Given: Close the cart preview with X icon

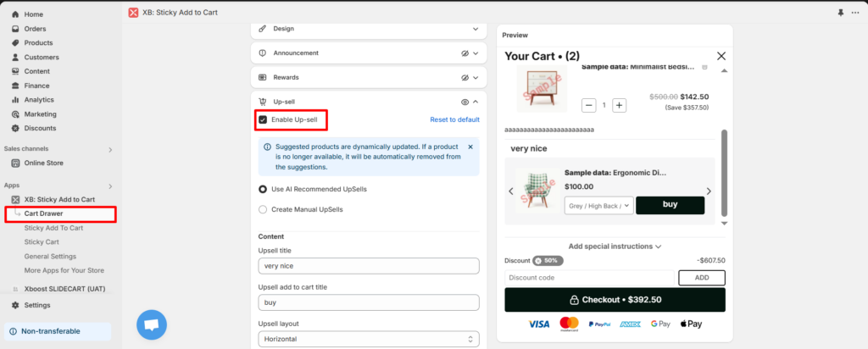Looking at the screenshot, I should 721,56.
